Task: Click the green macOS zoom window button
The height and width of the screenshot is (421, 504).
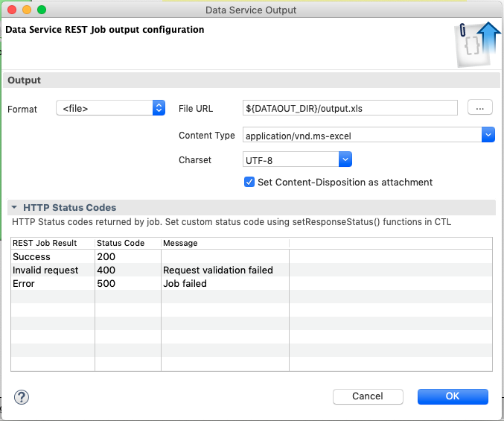Action: click(x=41, y=10)
